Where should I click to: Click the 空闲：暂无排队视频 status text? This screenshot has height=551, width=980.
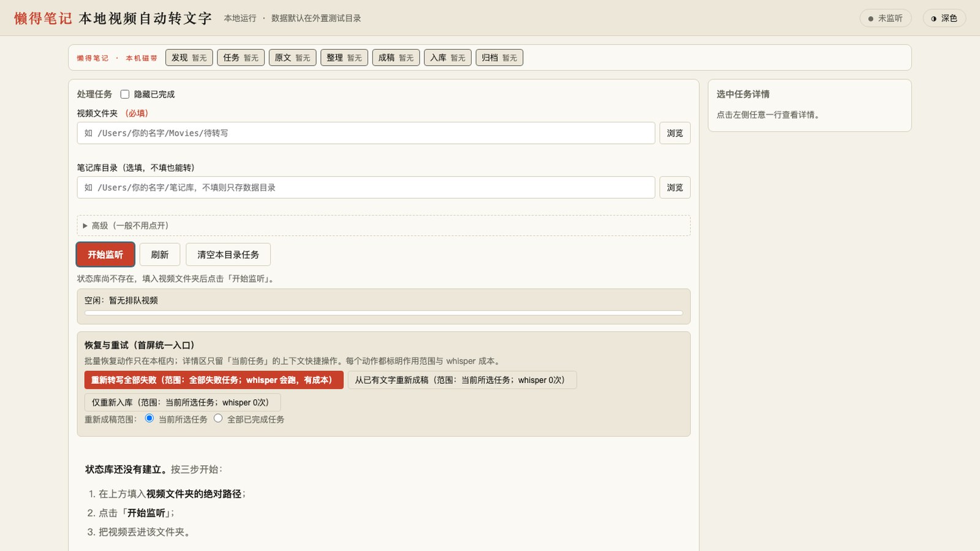(121, 301)
